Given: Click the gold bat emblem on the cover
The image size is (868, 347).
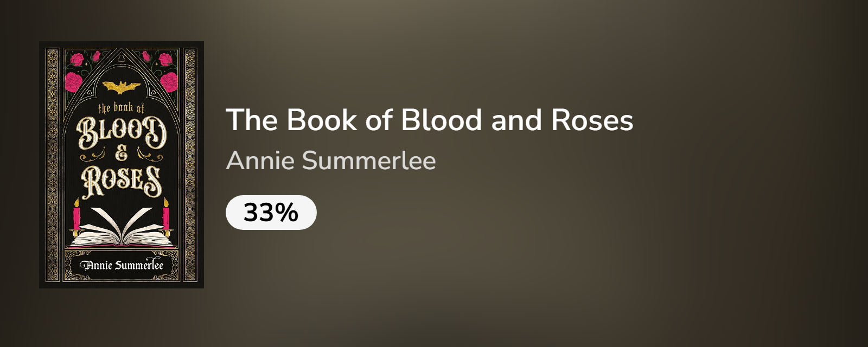Looking at the screenshot, I should point(122,87).
